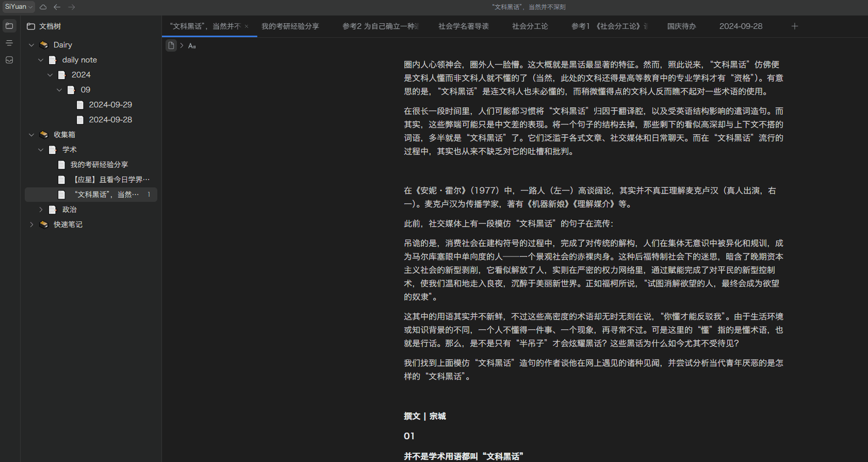Switch to the 参考2 为自己确立一种 tab

click(x=381, y=26)
